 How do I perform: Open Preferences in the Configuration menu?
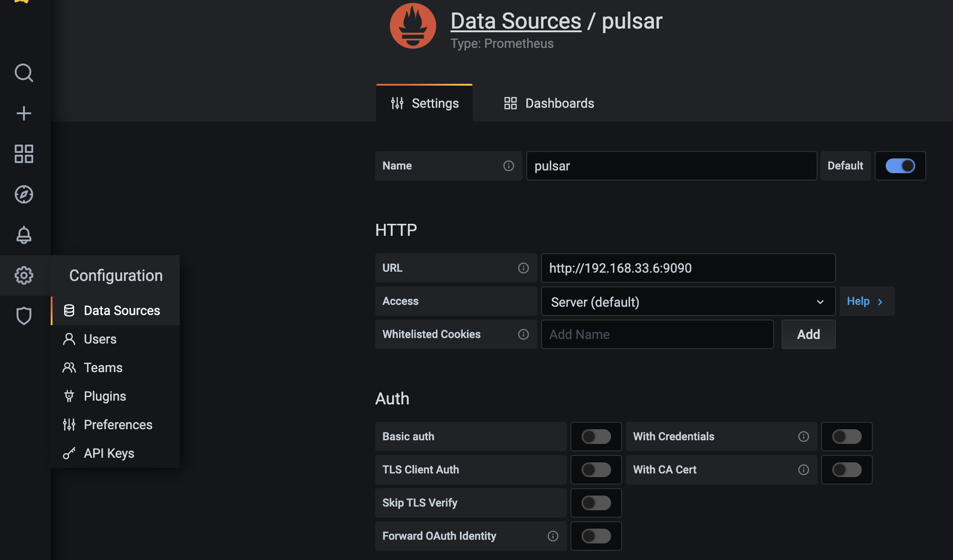tap(115, 425)
